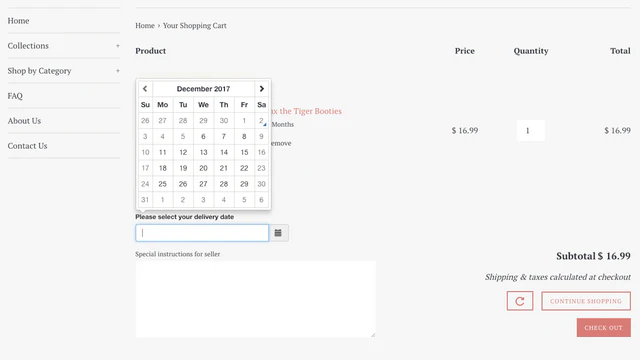Click Continue Shopping button

point(586,301)
